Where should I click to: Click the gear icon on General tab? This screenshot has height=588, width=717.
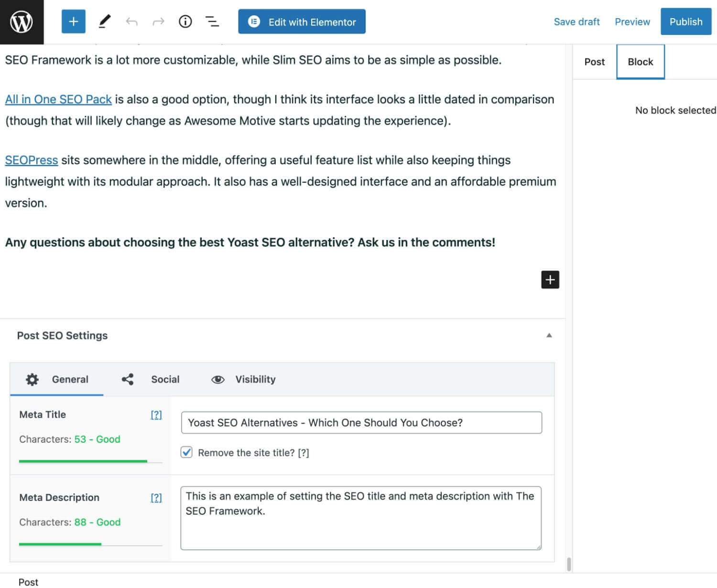[x=32, y=380]
